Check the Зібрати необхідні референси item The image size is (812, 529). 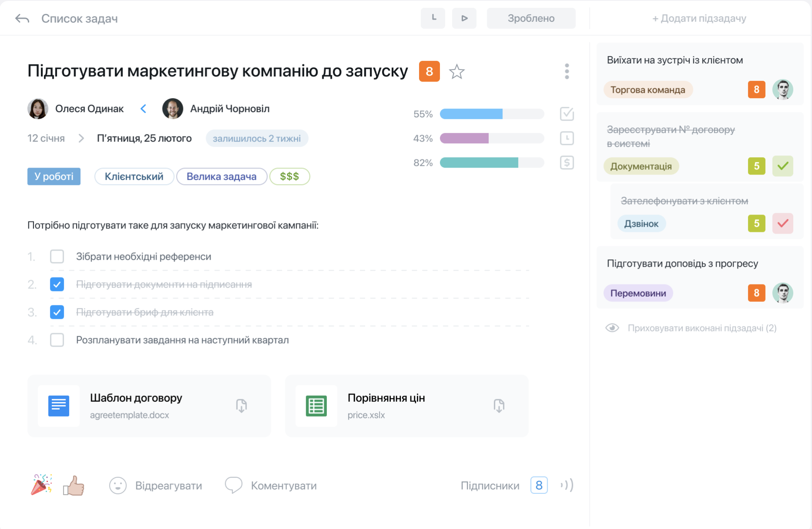coord(57,257)
